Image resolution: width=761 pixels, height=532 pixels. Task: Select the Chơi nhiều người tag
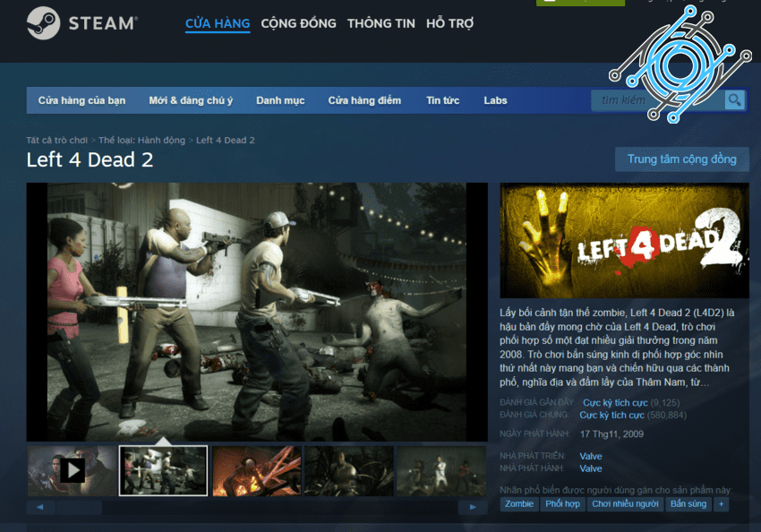point(625,504)
